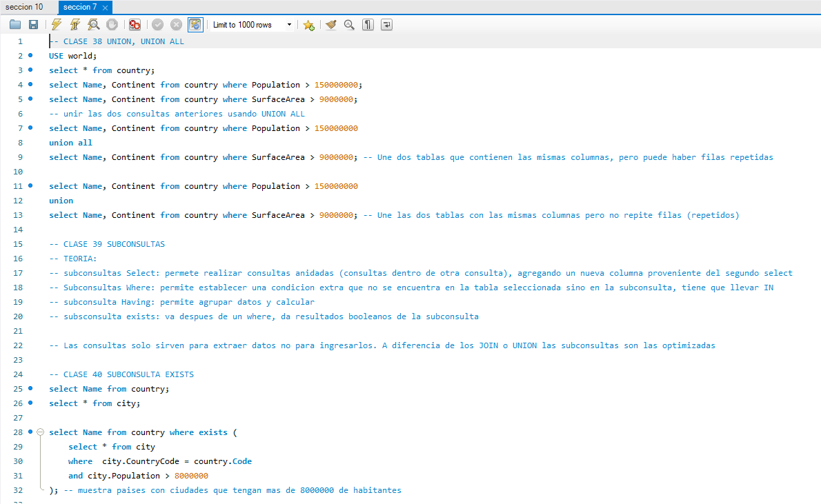The height and width of the screenshot is (504, 821).
Task: Add snippet with the star icon
Action: (309, 25)
